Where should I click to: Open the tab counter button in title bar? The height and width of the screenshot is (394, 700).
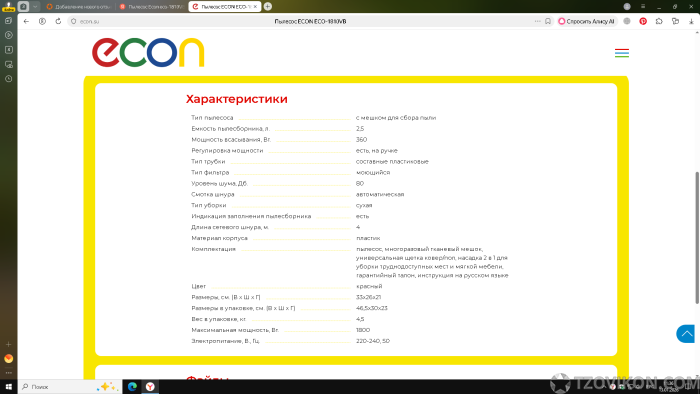[x=24, y=7]
